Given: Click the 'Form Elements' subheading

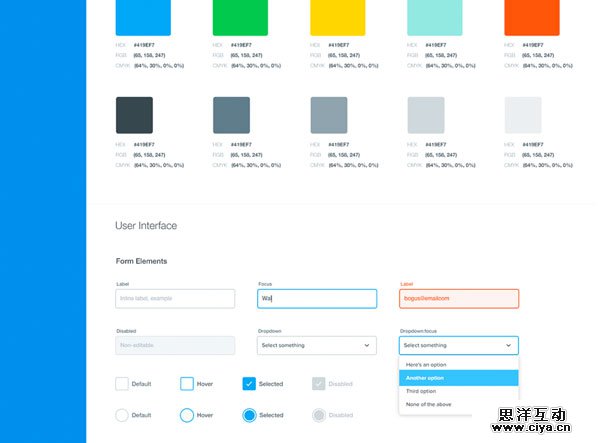Looking at the screenshot, I should click(x=142, y=261).
